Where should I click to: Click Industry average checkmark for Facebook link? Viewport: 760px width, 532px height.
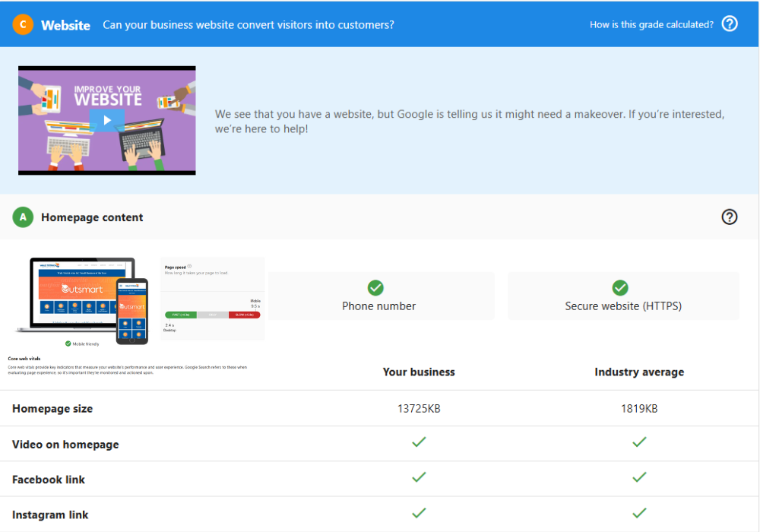(639, 477)
